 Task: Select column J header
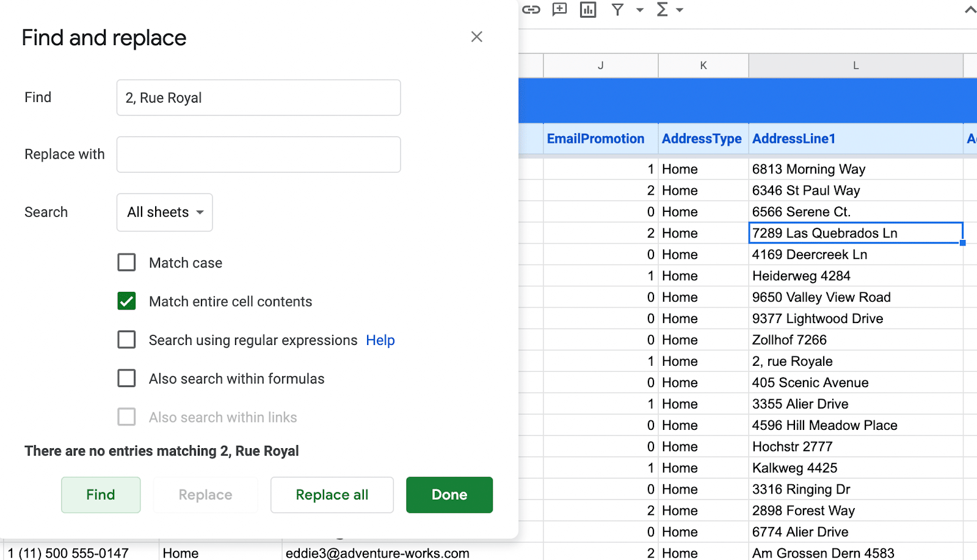click(x=601, y=65)
